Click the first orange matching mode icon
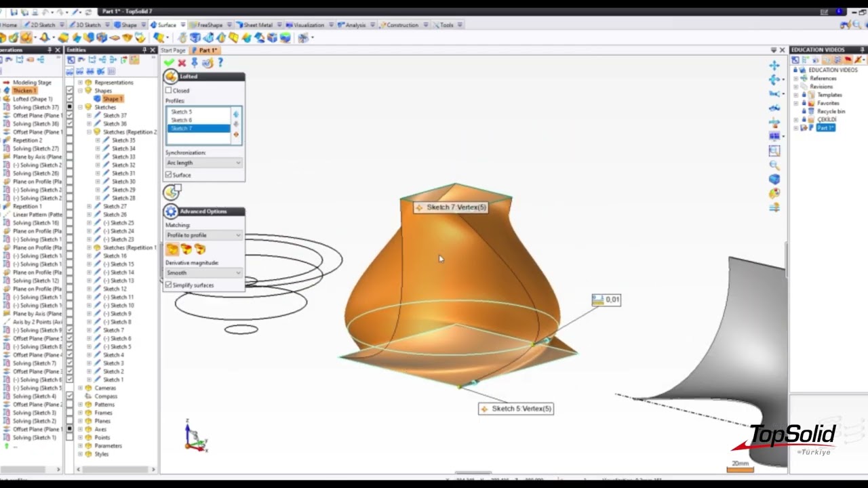 pyautogui.click(x=172, y=249)
